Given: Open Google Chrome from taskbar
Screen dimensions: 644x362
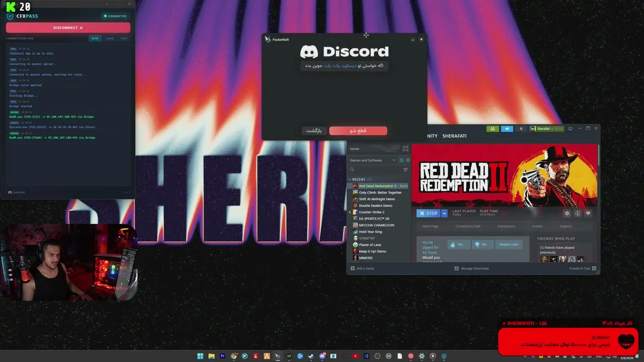Looking at the screenshot, I should tap(233, 356).
